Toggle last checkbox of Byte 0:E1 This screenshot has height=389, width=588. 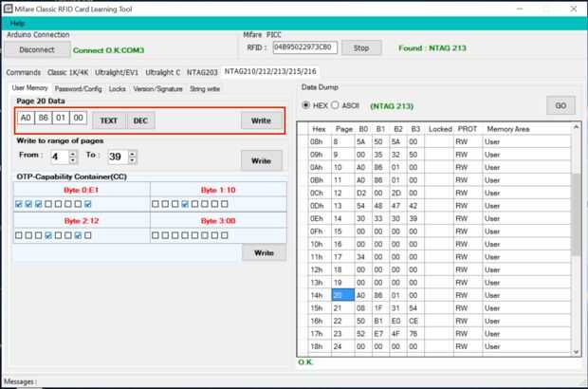tap(88, 204)
